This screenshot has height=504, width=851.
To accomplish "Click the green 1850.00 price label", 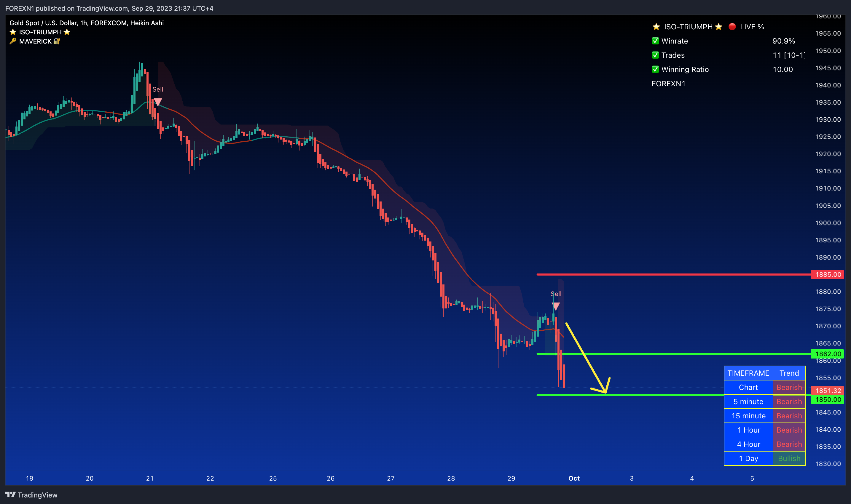I will (x=827, y=399).
